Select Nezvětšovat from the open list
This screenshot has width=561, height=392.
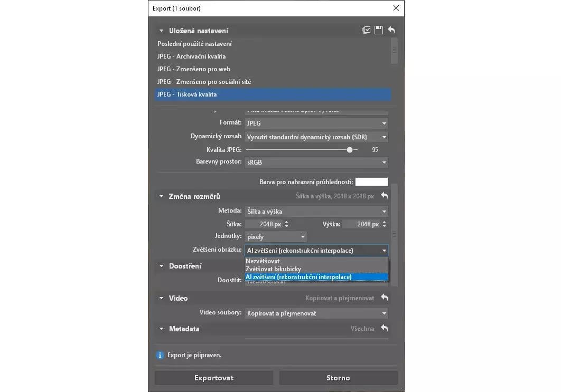click(x=263, y=261)
